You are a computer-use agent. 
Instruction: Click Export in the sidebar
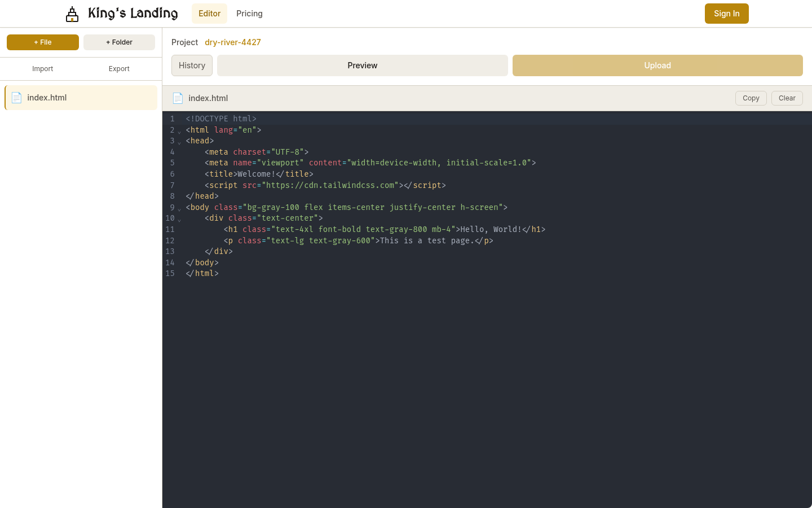click(x=119, y=69)
